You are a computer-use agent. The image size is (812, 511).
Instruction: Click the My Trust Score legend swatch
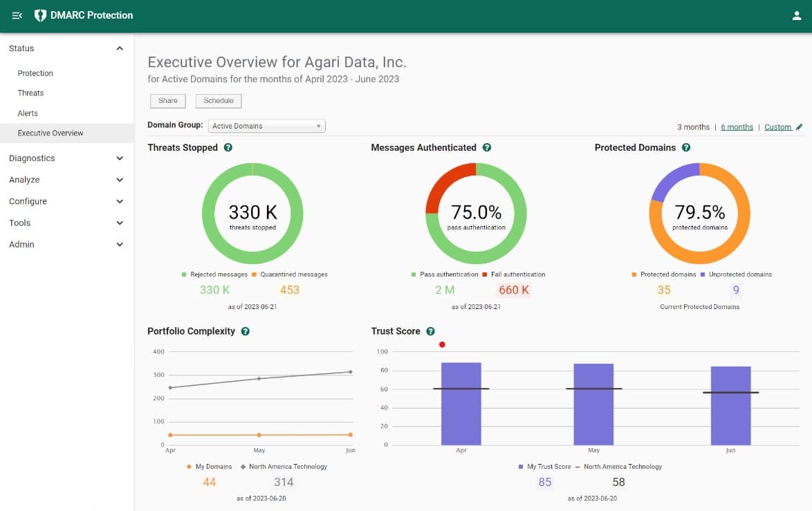pyautogui.click(x=520, y=467)
